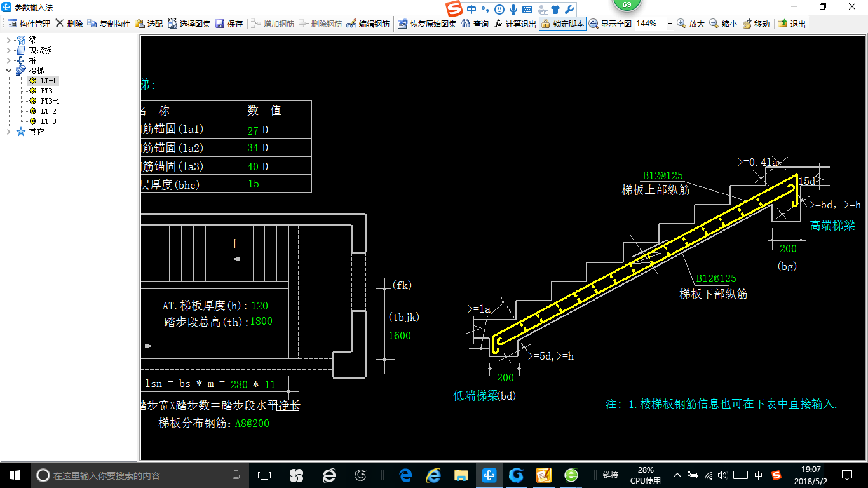Image resolution: width=868 pixels, height=488 pixels.
Task: Click Sogou input Chinese mode 中 icon
Action: click(471, 10)
